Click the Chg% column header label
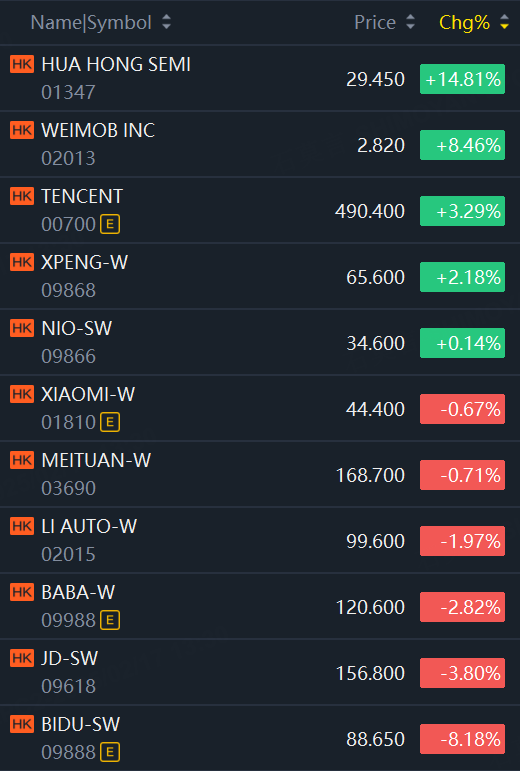 [x=464, y=23]
